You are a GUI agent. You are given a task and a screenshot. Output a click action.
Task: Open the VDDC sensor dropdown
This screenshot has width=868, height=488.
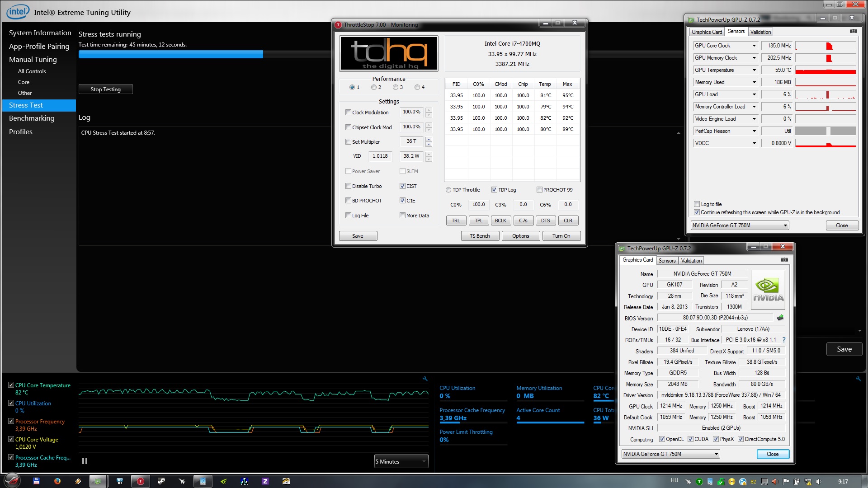tap(754, 143)
